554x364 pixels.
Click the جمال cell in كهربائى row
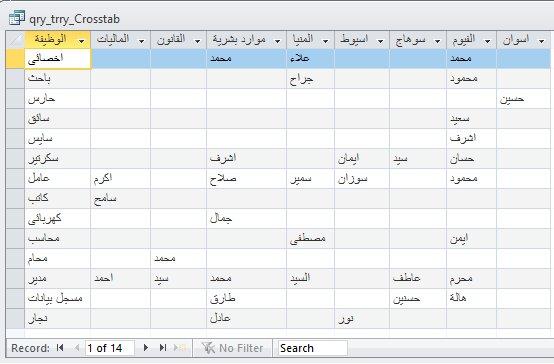(x=246, y=218)
